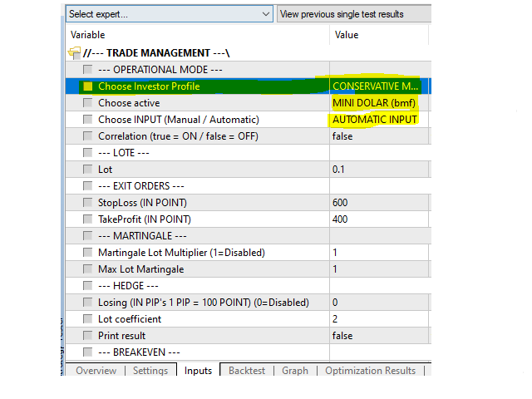Toggle the Choose active checkbox
Image resolution: width=532 pixels, height=399 pixels.
pyautogui.click(x=88, y=103)
